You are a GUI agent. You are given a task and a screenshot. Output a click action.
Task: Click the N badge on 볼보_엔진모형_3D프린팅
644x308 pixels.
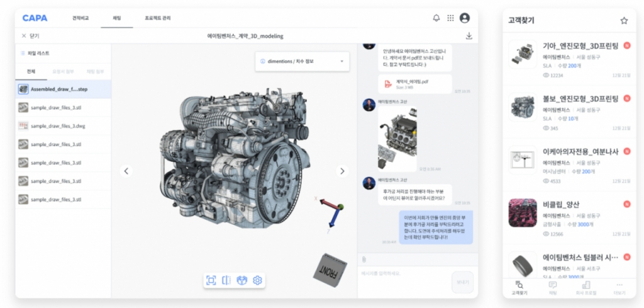click(627, 98)
